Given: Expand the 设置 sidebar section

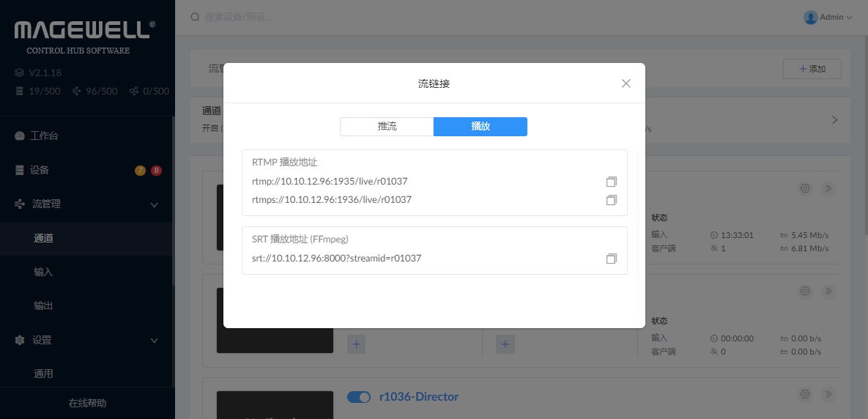Looking at the screenshot, I should 155,341.
